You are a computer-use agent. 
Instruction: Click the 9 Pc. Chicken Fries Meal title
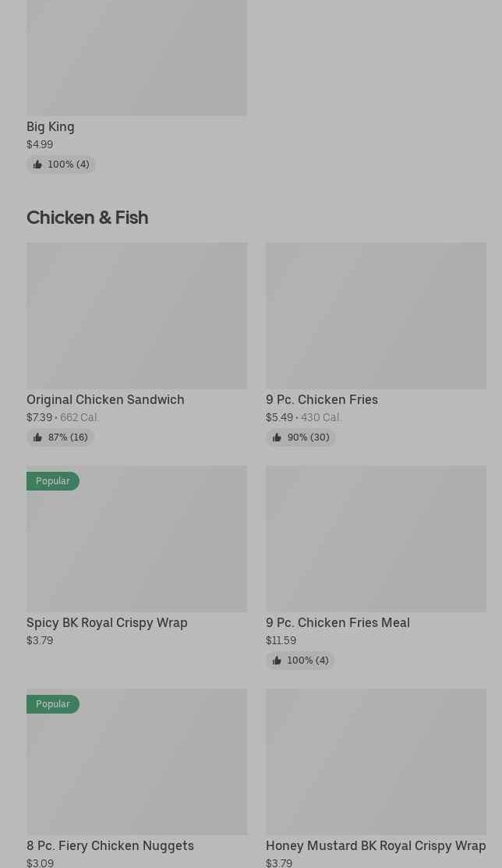(338, 622)
